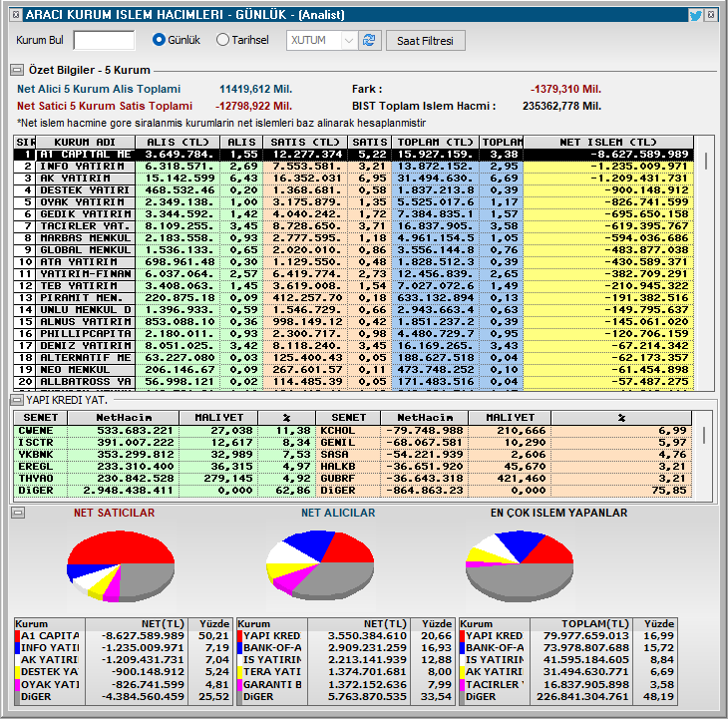The width and height of the screenshot is (728, 719).
Task: Click the Kurum Bul search field
Action: pyautogui.click(x=104, y=40)
